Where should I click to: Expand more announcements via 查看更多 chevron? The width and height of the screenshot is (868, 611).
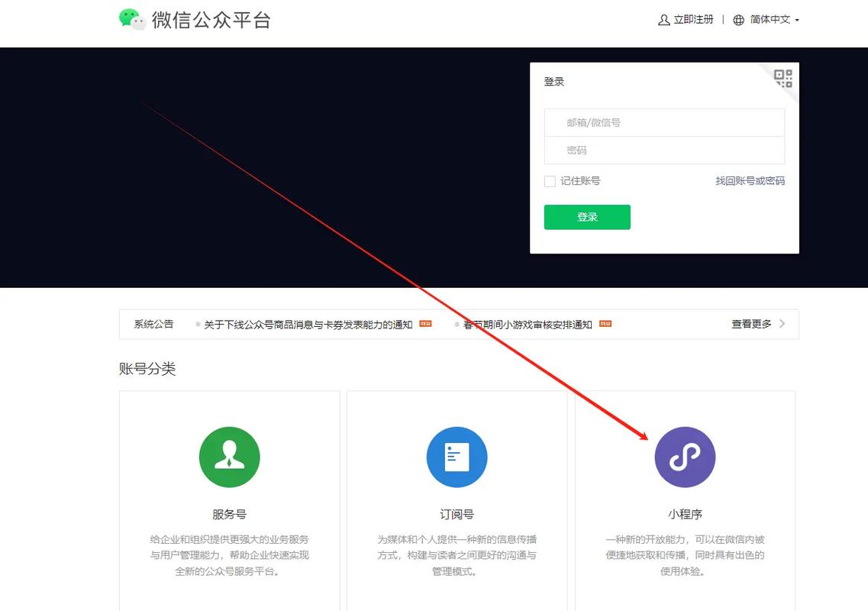coord(781,323)
